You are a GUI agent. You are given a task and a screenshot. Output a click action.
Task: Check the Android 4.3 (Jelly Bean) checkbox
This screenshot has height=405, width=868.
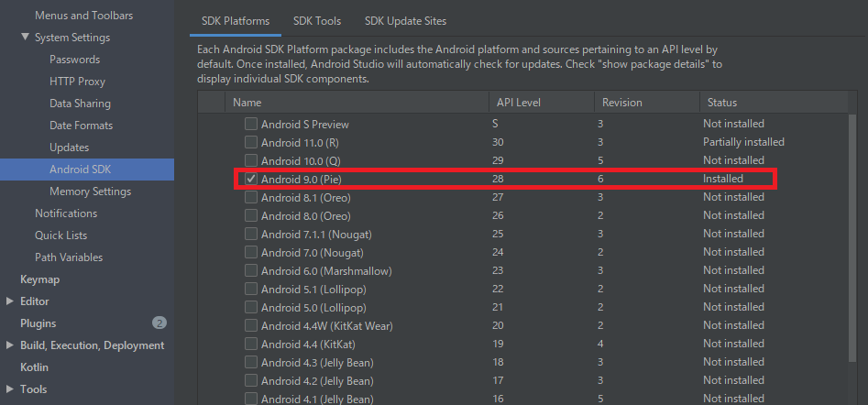click(x=251, y=363)
